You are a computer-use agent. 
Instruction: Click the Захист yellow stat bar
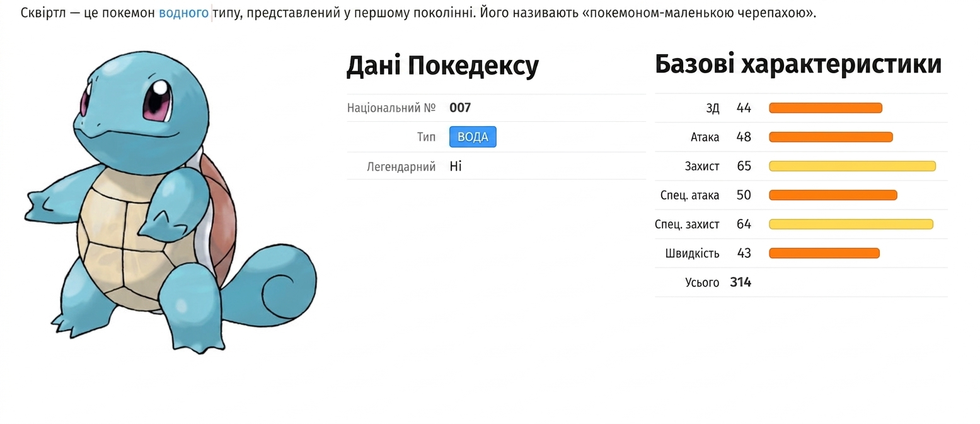(x=852, y=166)
